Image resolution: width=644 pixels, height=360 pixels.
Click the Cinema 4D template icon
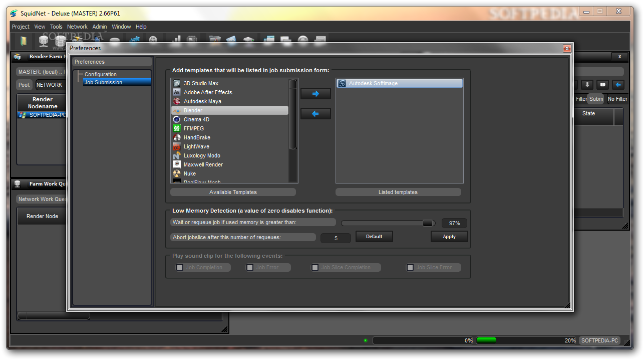(x=176, y=119)
